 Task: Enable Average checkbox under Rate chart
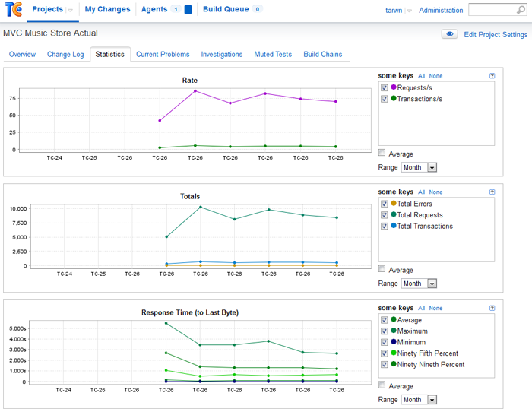click(382, 153)
